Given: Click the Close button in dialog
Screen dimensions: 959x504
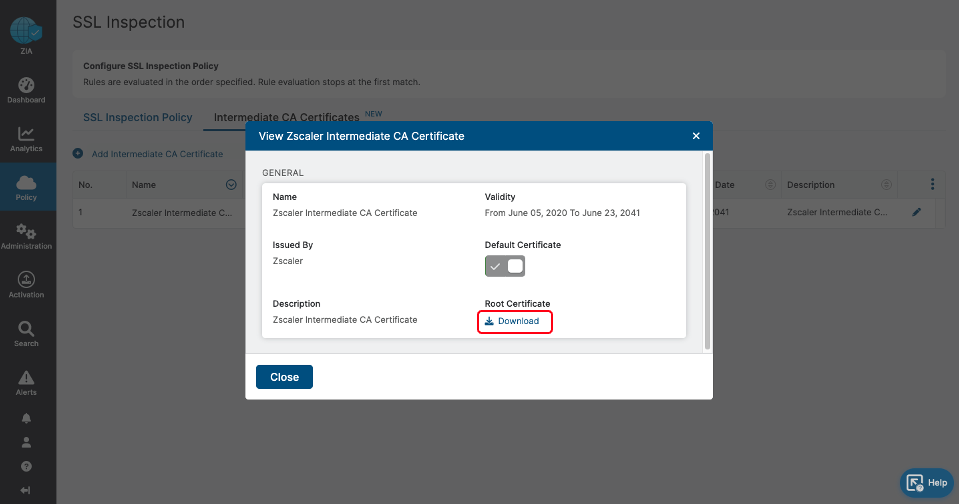Looking at the screenshot, I should coord(284,377).
